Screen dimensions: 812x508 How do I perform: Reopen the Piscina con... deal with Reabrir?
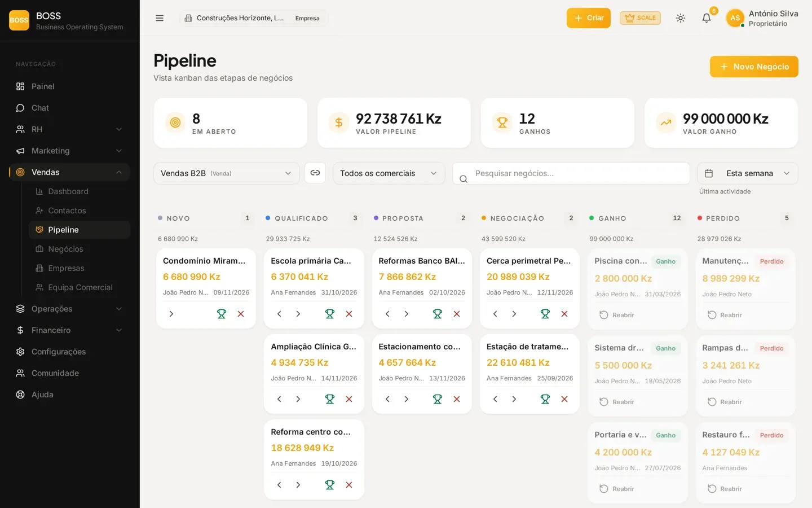click(617, 315)
